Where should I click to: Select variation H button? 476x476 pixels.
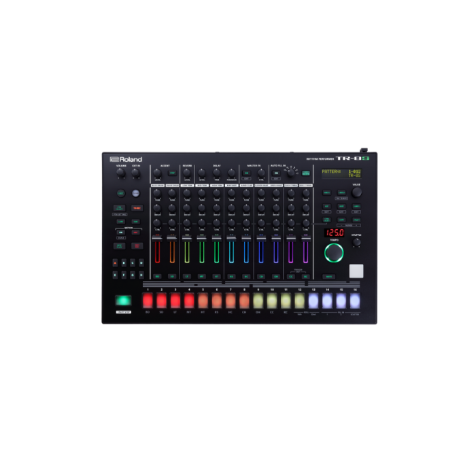141,275
